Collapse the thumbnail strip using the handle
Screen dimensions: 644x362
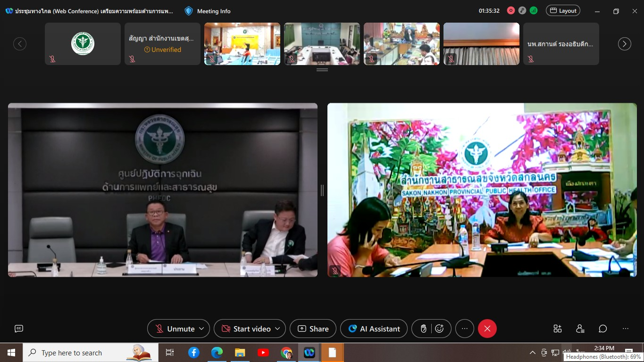point(322,70)
